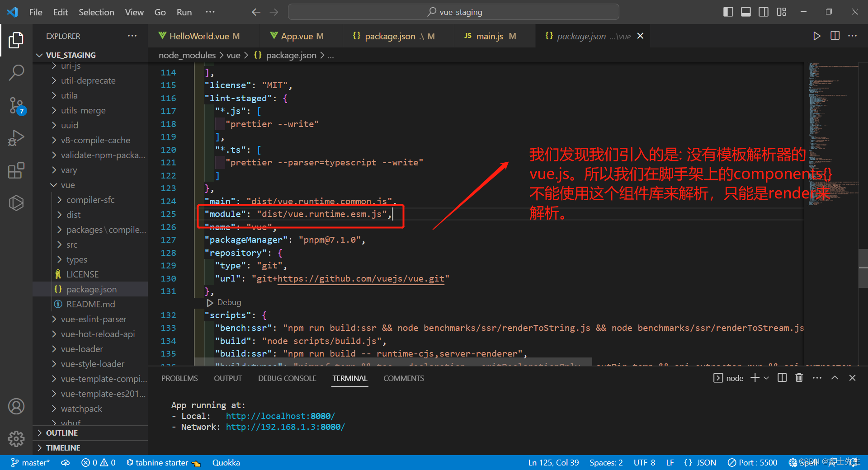The image size is (868, 470).
Task: Open the File menu
Action: pyautogui.click(x=35, y=12)
